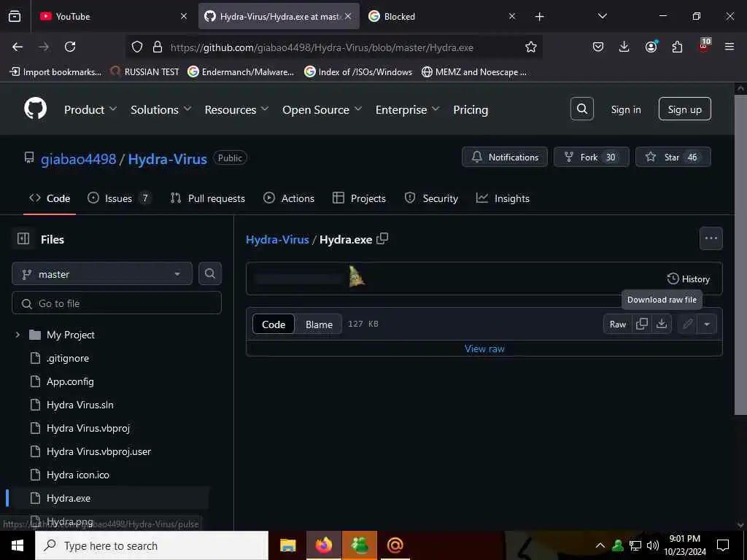Save page to Pocket icon
Viewport: 747px width, 560px height.
(598, 47)
